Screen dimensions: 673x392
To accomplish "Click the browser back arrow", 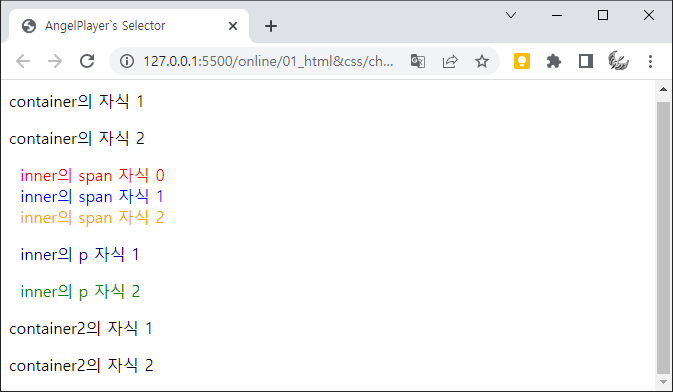I will (x=23, y=61).
